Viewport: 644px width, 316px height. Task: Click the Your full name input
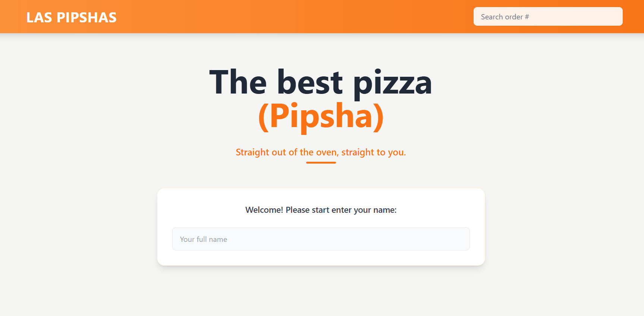click(321, 239)
